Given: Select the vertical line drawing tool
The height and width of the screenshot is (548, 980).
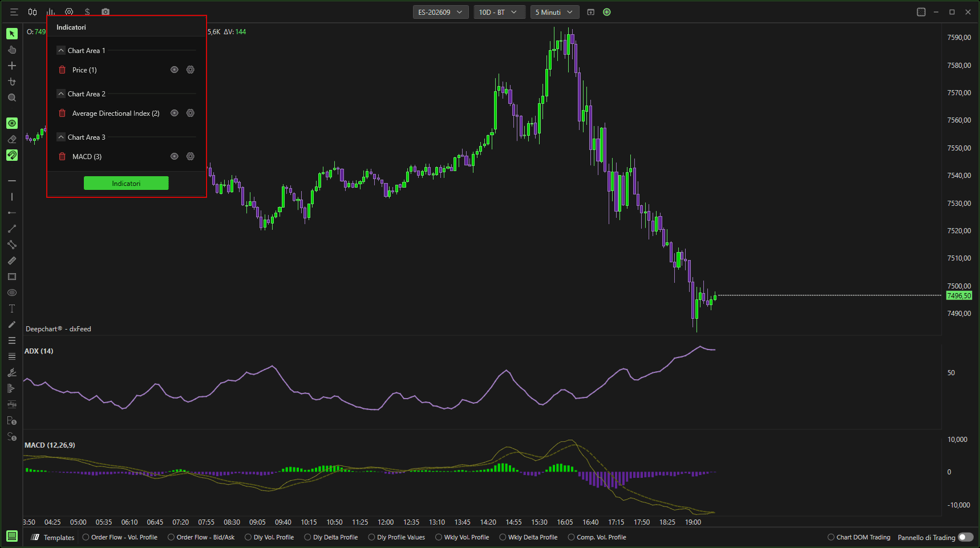Looking at the screenshot, I should click(x=12, y=197).
